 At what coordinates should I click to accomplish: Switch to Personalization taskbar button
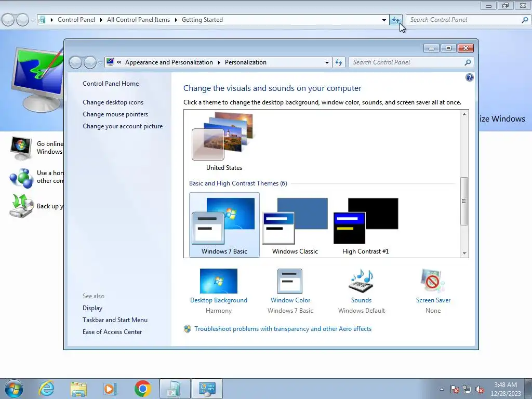pos(207,389)
